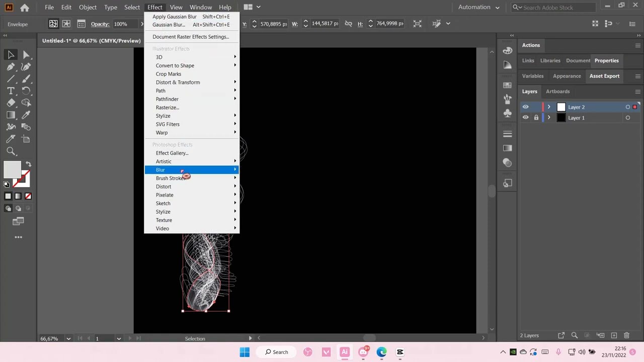Select the Selection tool (black arrow)
The height and width of the screenshot is (362, 644).
pos(11,54)
